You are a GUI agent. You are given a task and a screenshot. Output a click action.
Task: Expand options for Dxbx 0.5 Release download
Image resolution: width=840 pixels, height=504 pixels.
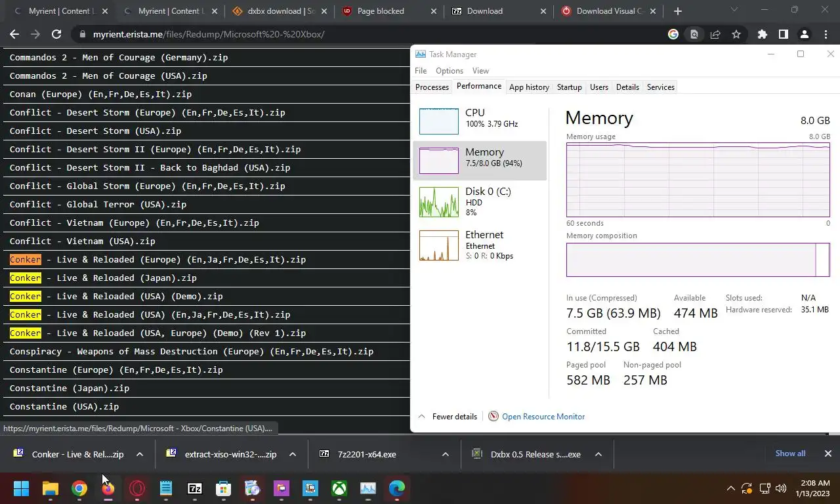tap(598, 454)
